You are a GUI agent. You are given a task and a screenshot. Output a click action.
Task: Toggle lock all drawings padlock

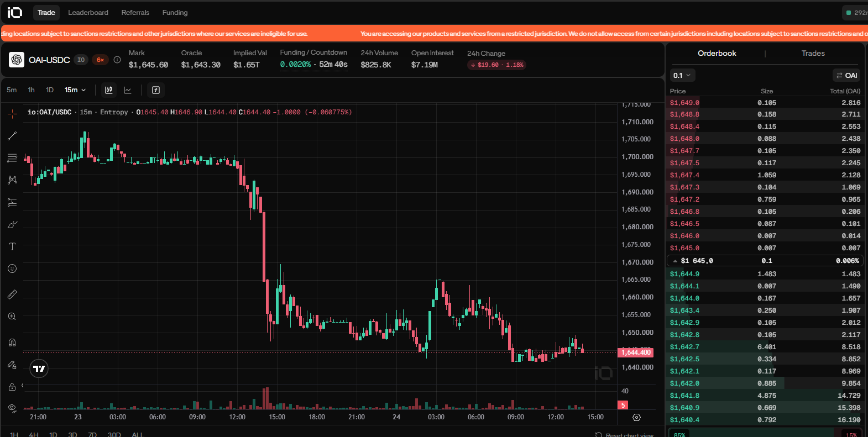tap(12, 387)
